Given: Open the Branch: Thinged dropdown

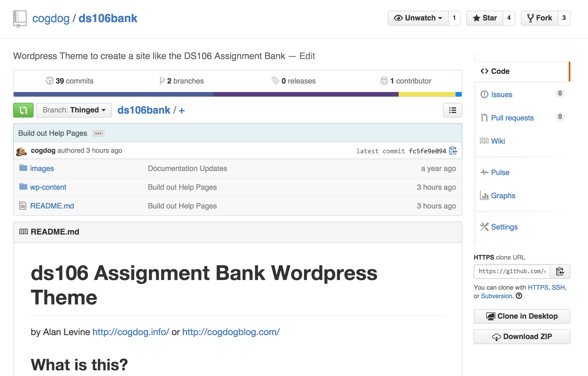Looking at the screenshot, I should (74, 110).
